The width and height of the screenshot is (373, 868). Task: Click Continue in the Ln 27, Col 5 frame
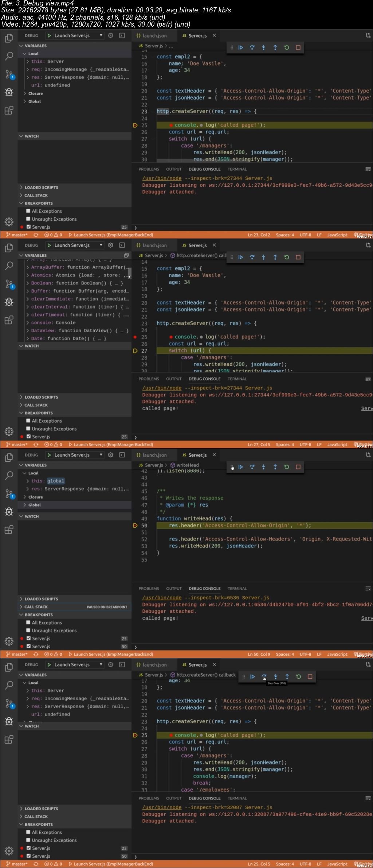click(x=240, y=257)
